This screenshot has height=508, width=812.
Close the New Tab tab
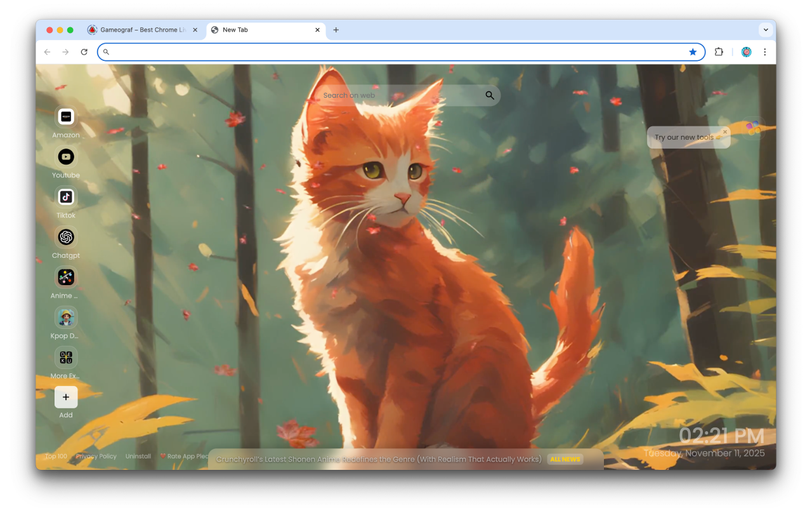point(317,30)
